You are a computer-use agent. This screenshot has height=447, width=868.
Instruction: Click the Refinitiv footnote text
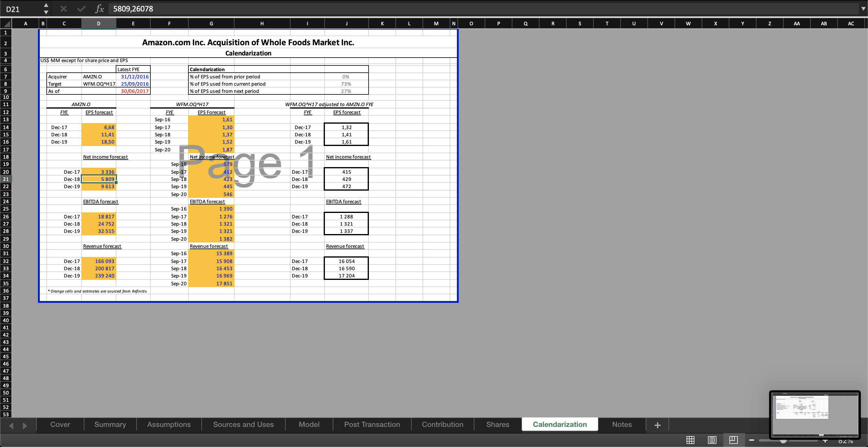(98, 291)
